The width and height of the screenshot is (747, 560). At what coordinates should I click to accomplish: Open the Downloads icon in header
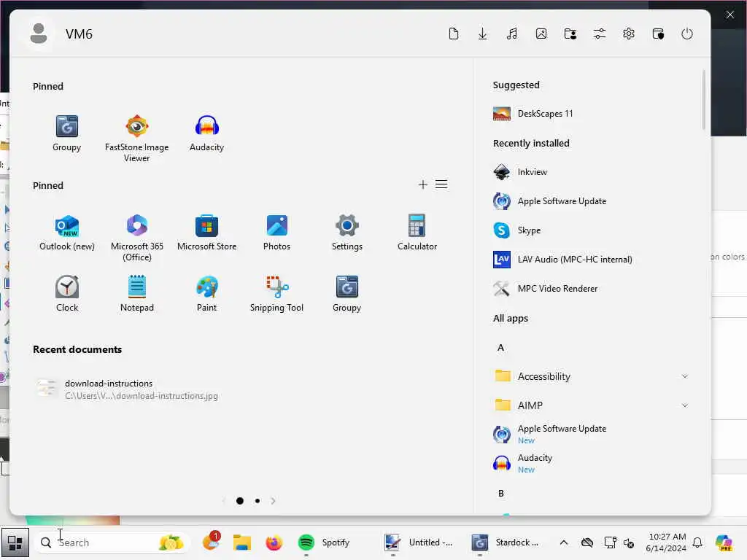(483, 34)
